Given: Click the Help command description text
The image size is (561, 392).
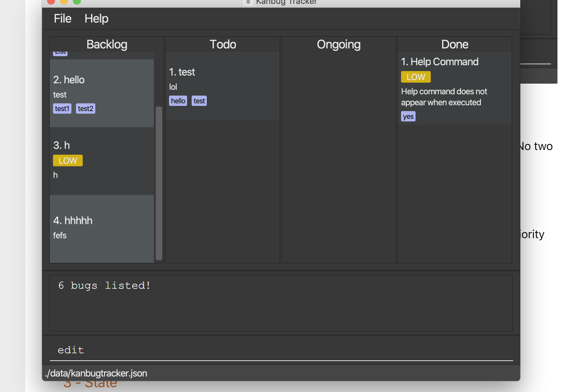Looking at the screenshot, I should pos(444,97).
